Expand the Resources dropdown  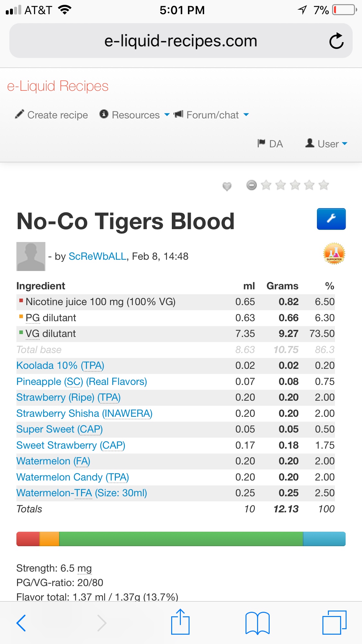[x=135, y=115]
